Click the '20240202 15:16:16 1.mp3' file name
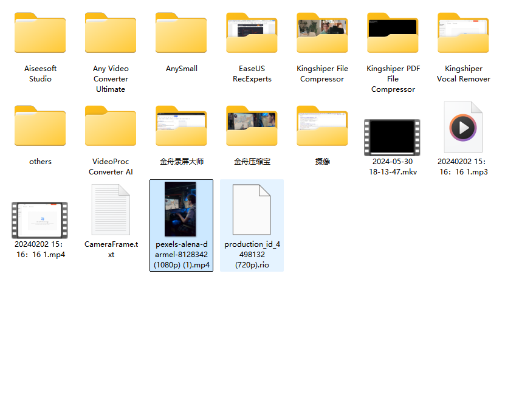505x420 pixels. coord(464,167)
